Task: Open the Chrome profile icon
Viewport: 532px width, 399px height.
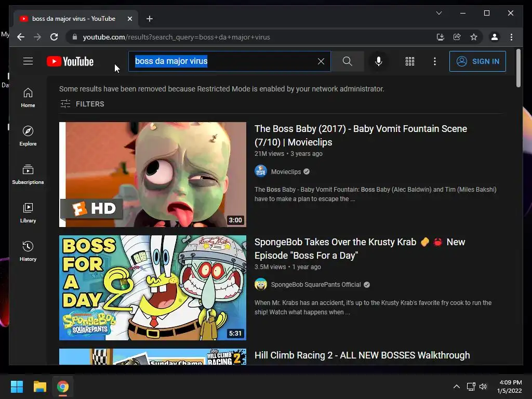Action: [x=495, y=37]
